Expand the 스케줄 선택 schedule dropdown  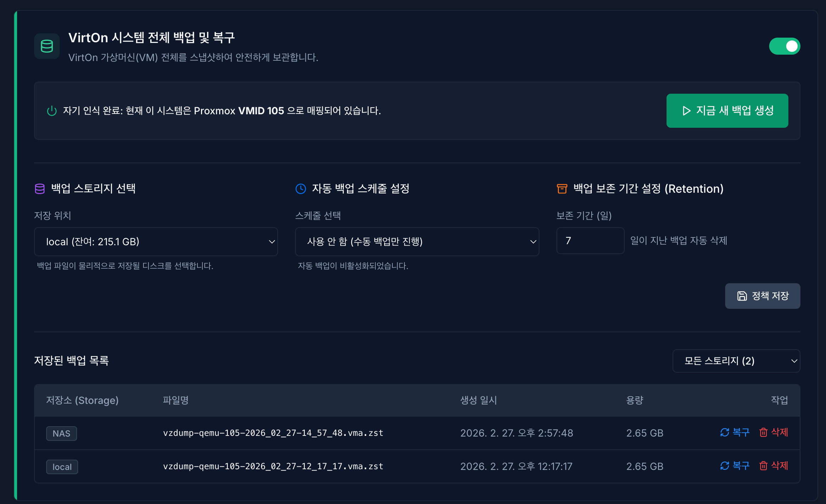point(417,241)
